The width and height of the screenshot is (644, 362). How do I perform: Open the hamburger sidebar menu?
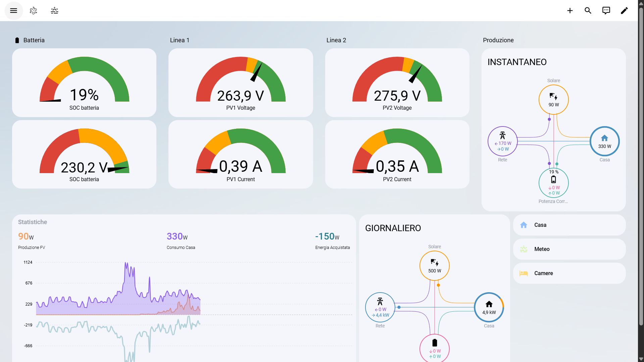tap(13, 11)
